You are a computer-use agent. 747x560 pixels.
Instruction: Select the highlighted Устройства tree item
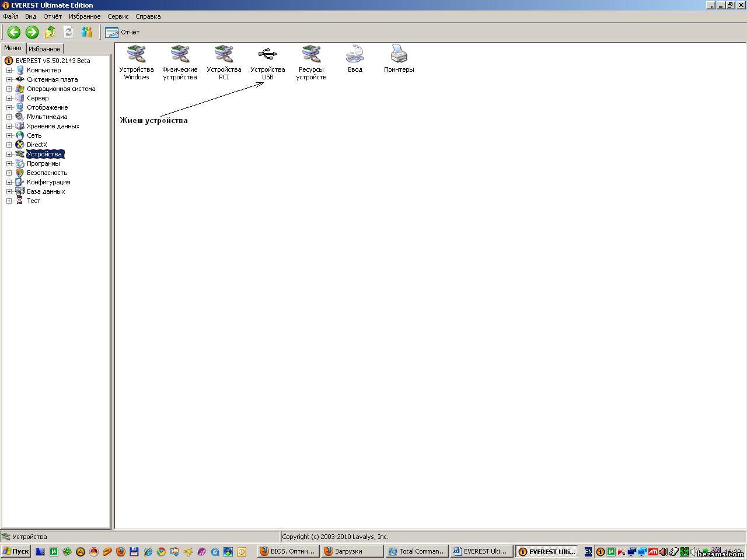pyautogui.click(x=45, y=154)
